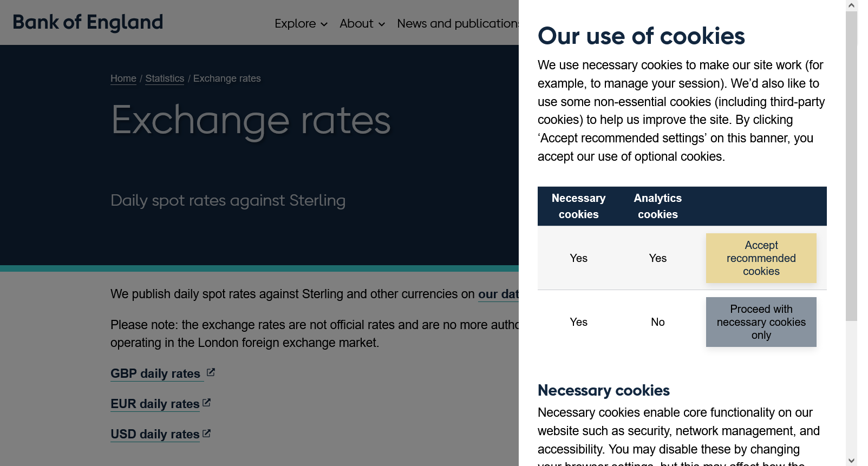The height and width of the screenshot is (466, 868).
Task: Open News and publications menu
Action: pyautogui.click(x=458, y=24)
